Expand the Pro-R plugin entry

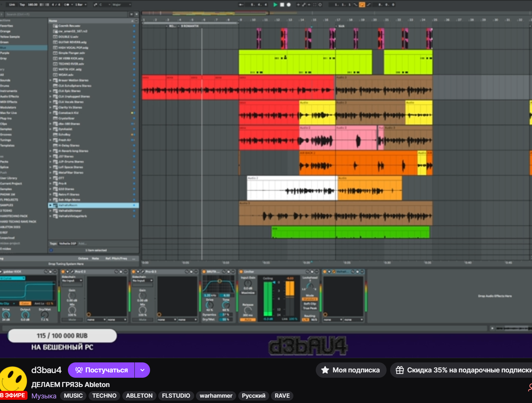(x=50, y=183)
